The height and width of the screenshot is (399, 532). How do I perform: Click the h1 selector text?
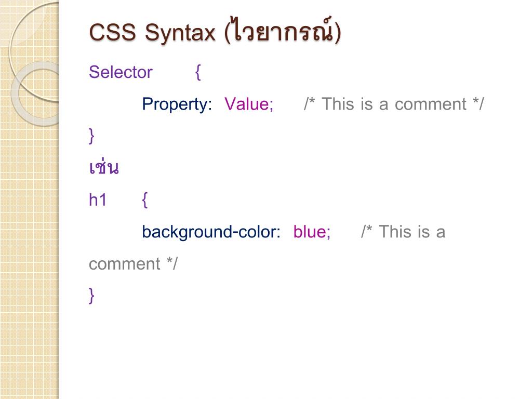[x=98, y=200]
